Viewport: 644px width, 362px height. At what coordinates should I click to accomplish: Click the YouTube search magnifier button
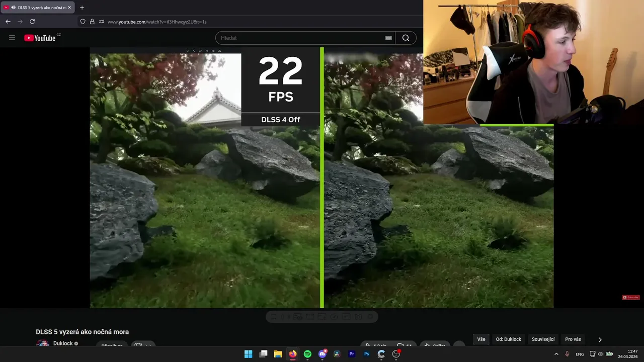click(x=406, y=38)
